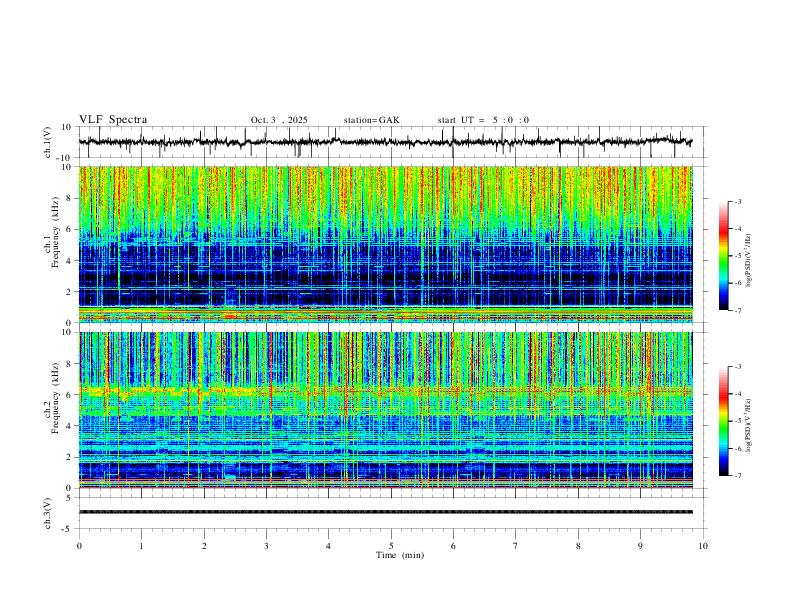Click the "ch.1(V)" axis label
This screenshot has width=792, height=612.
48,142
